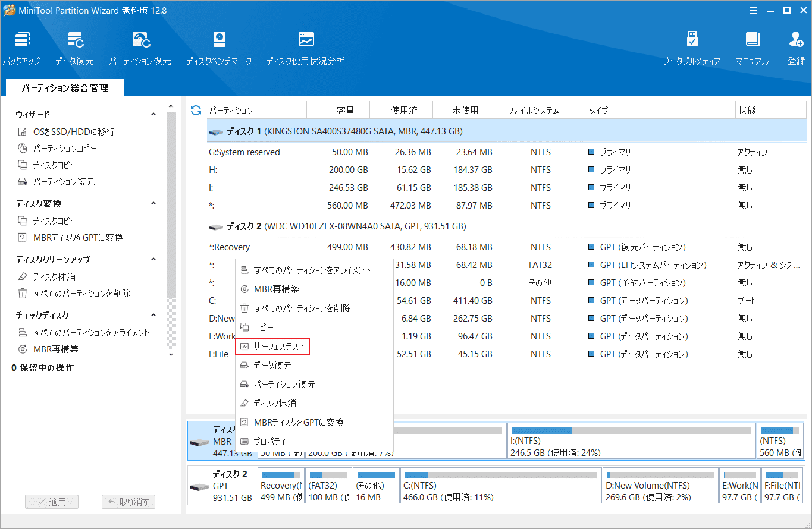Screen dimensions: 812x529
Task: Collapse the ディスク変換 section
Action: coord(153,203)
